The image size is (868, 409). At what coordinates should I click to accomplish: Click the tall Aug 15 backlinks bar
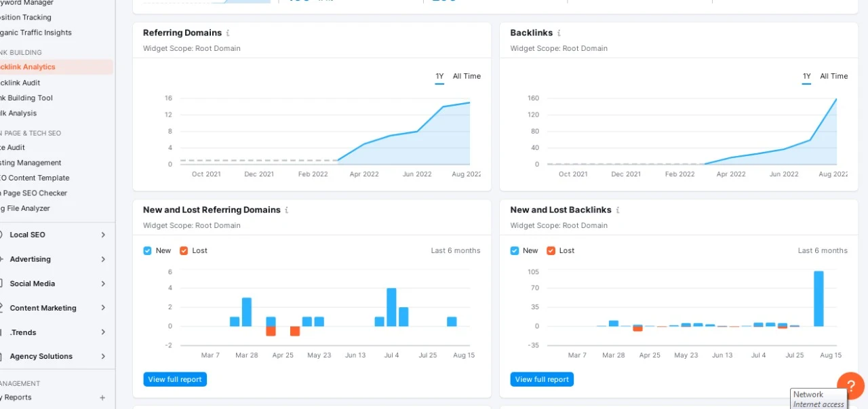pos(818,298)
